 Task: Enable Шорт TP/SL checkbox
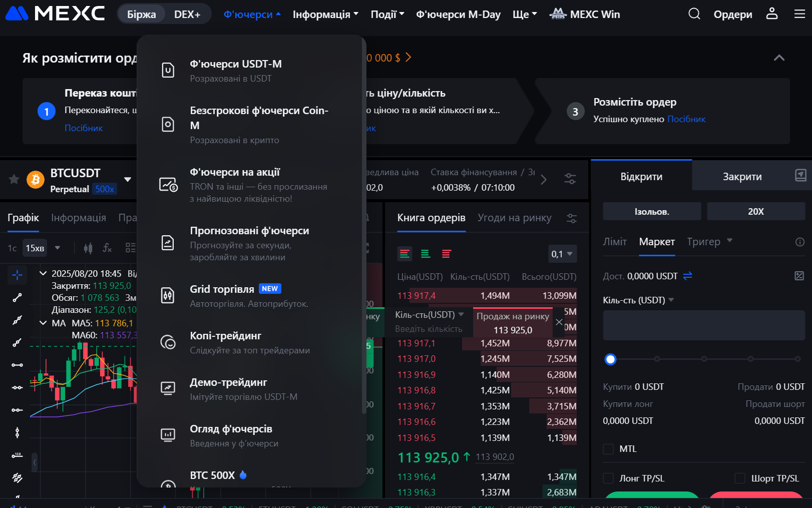click(740, 478)
